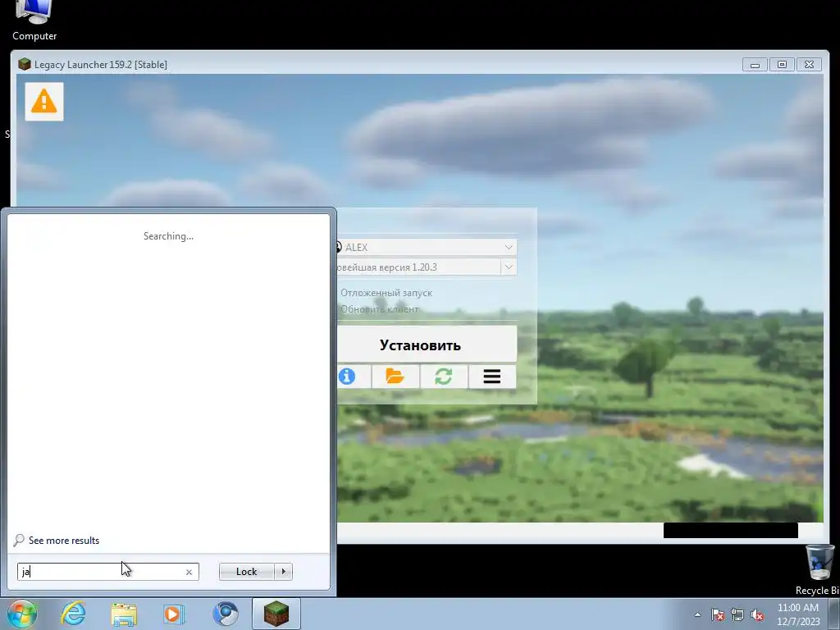Screen dimensions: 840x630
Task: Click the muted volume tray icon
Action: (757, 614)
